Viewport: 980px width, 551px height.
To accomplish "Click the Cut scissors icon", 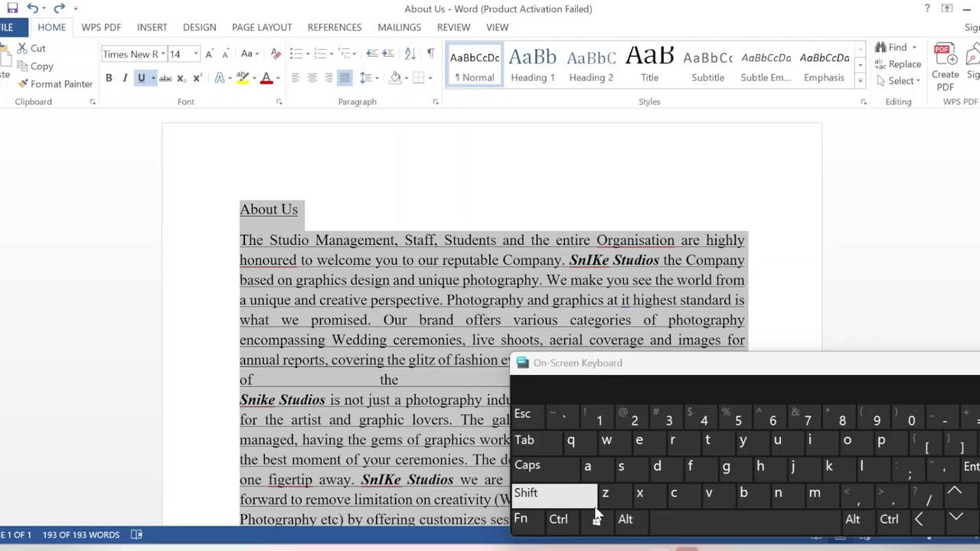I will click(x=22, y=48).
